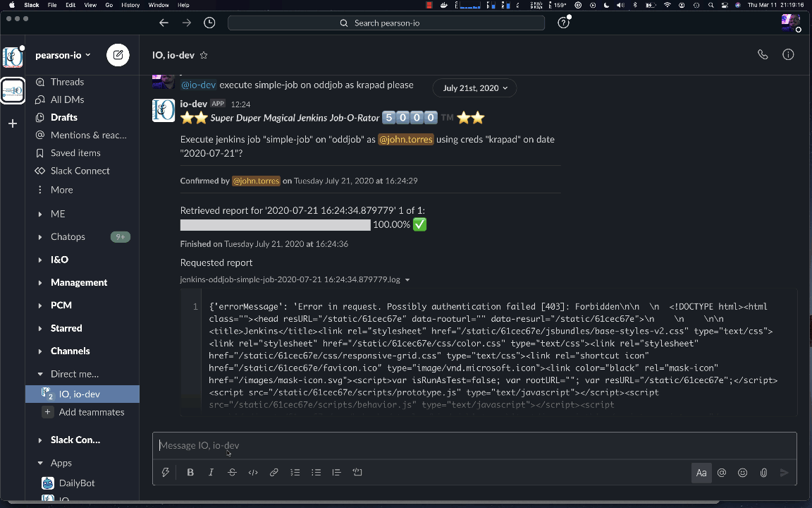This screenshot has height=508, width=812.
Task: Hide the formatting toolbar with Aa
Action: coord(701,473)
